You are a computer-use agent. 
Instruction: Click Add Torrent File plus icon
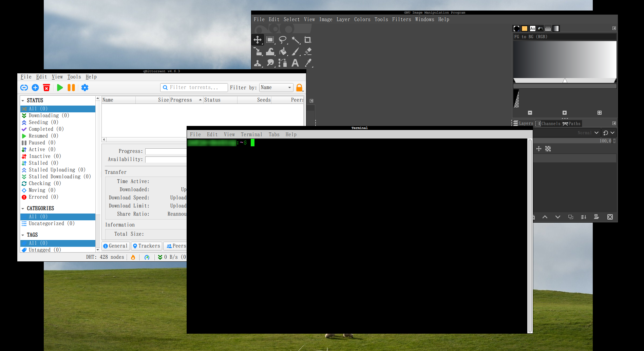pos(35,88)
